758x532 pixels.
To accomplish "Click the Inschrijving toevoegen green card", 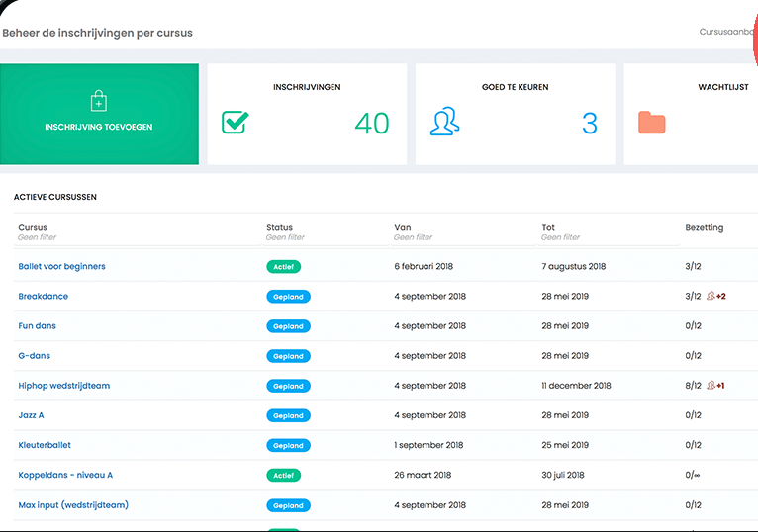I will click(99, 114).
